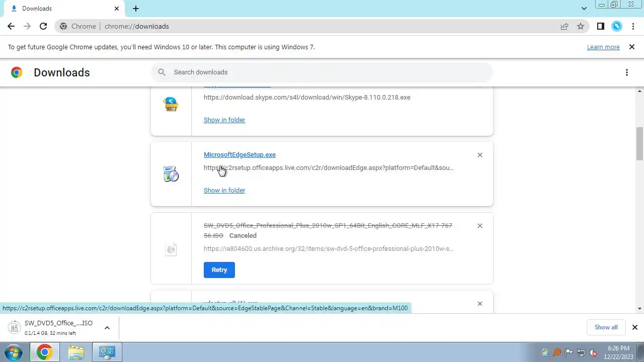Click Show all downloads button
This screenshot has width=644, height=362.
606,327
